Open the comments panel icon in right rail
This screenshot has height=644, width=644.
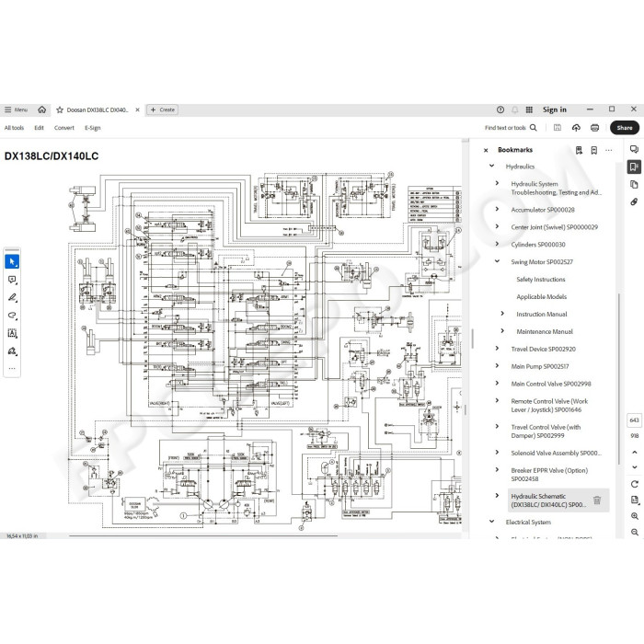click(634, 149)
